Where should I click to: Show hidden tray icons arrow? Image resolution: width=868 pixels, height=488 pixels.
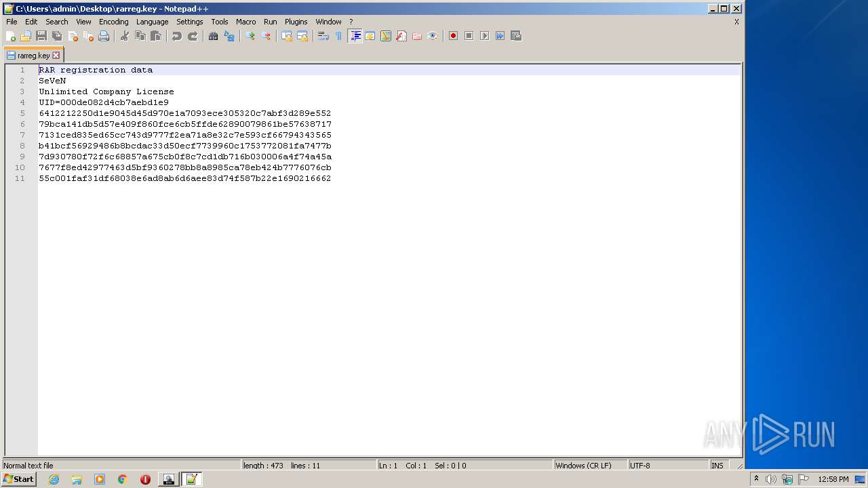757,479
